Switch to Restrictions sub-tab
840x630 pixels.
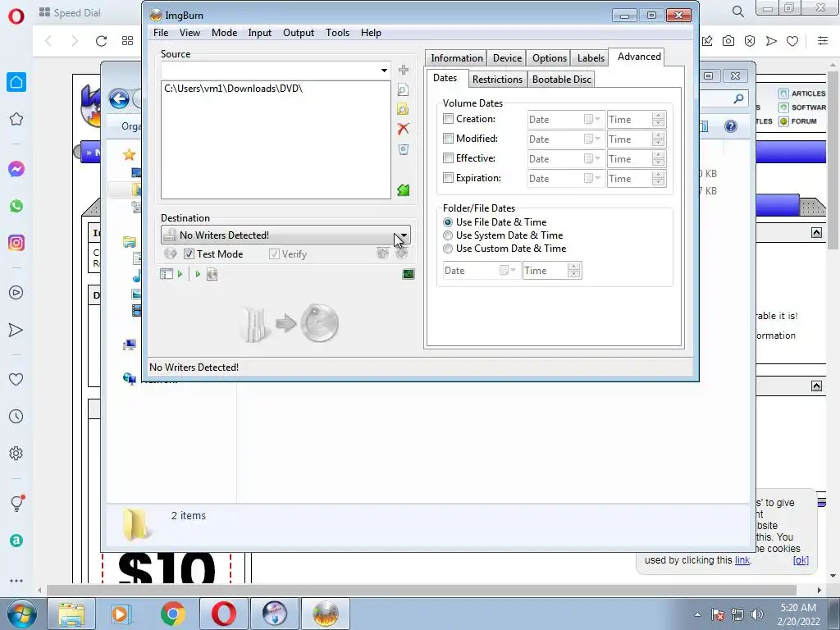pyautogui.click(x=497, y=80)
